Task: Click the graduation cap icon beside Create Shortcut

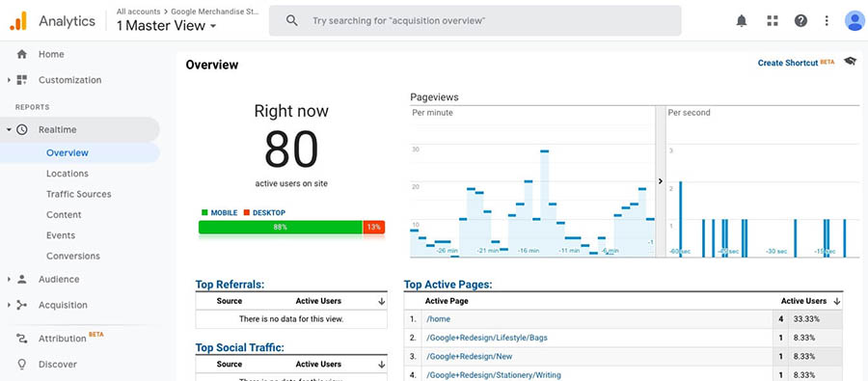Action: 850,61
